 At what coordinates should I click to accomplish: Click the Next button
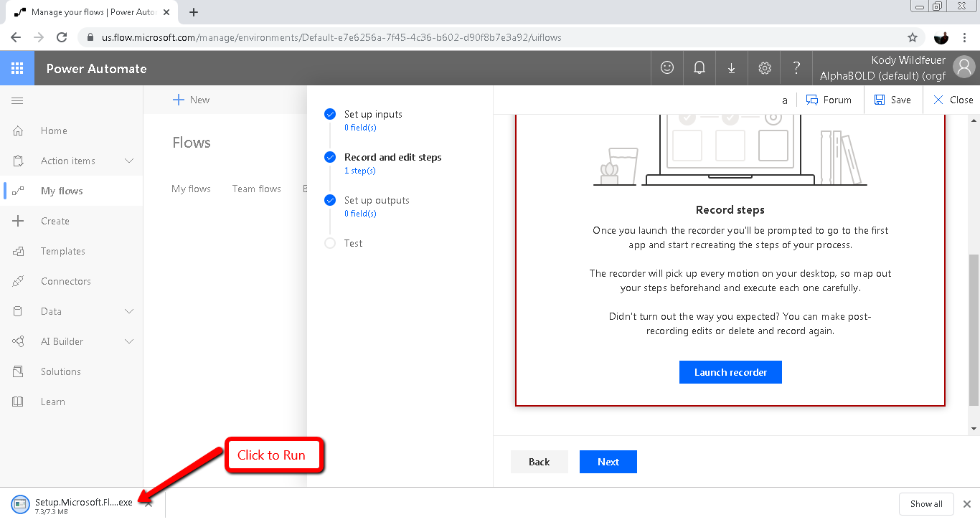pos(608,462)
